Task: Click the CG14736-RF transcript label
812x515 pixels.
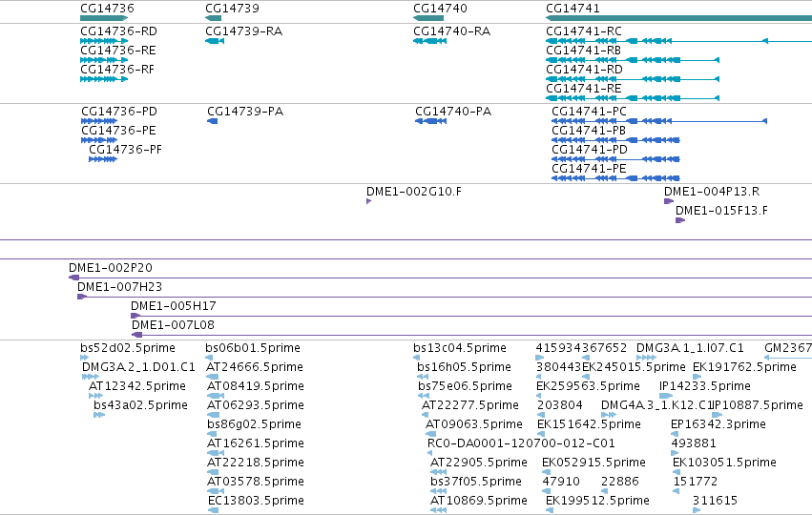Action: pyautogui.click(x=117, y=70)
